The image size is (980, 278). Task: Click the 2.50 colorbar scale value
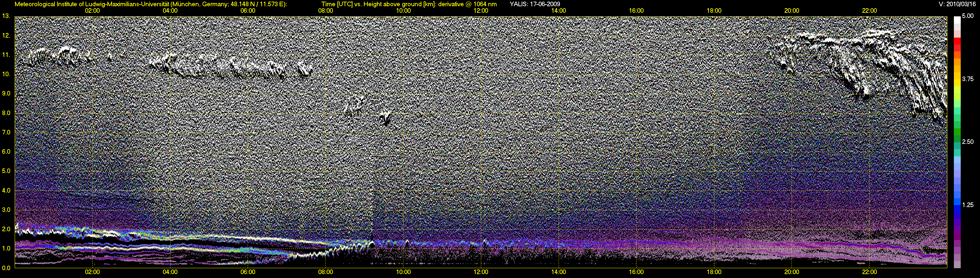click(968, 142)
